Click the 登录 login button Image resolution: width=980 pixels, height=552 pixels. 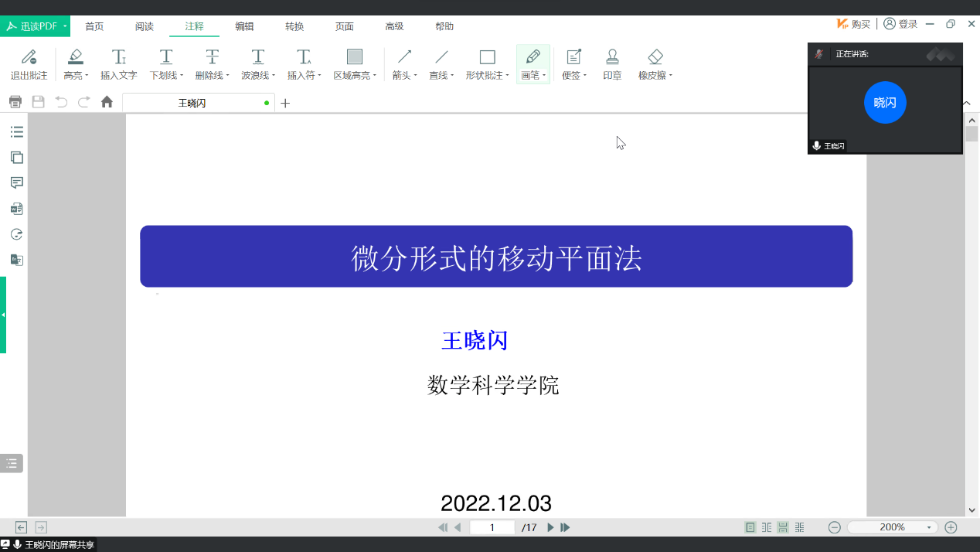pos(900,24)
